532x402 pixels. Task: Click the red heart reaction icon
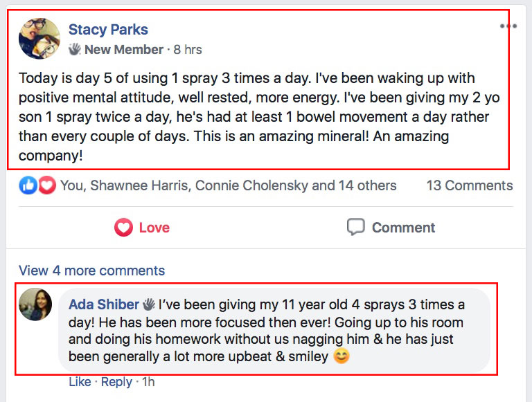point(46,185)
